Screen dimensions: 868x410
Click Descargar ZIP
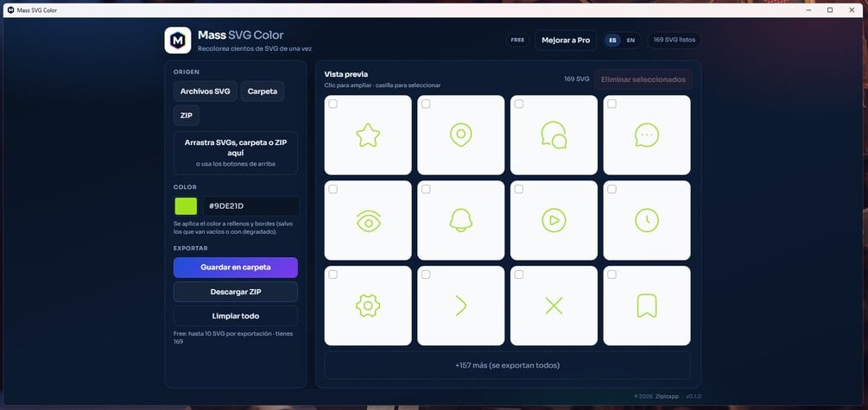coord(235,292)
